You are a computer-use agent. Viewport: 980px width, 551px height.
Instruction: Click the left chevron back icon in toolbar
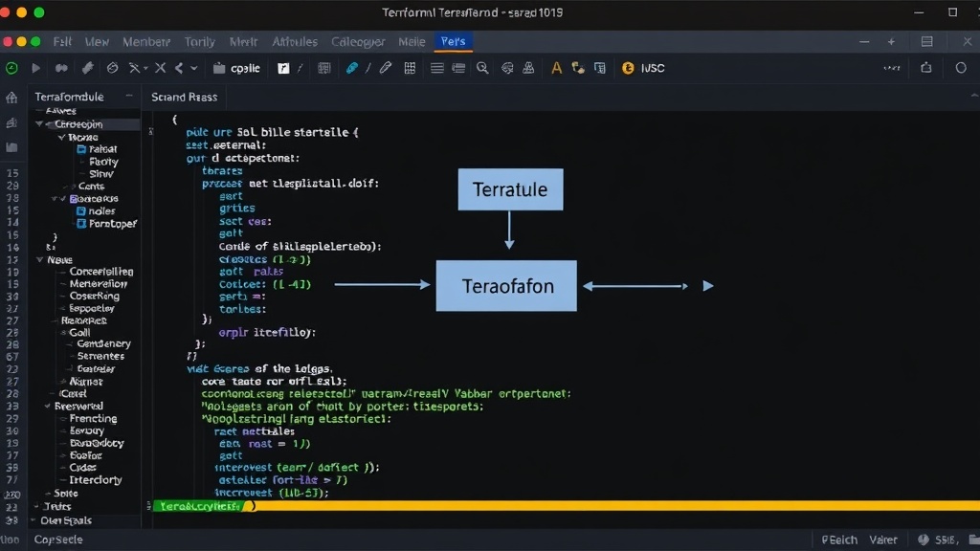[179, 68]
